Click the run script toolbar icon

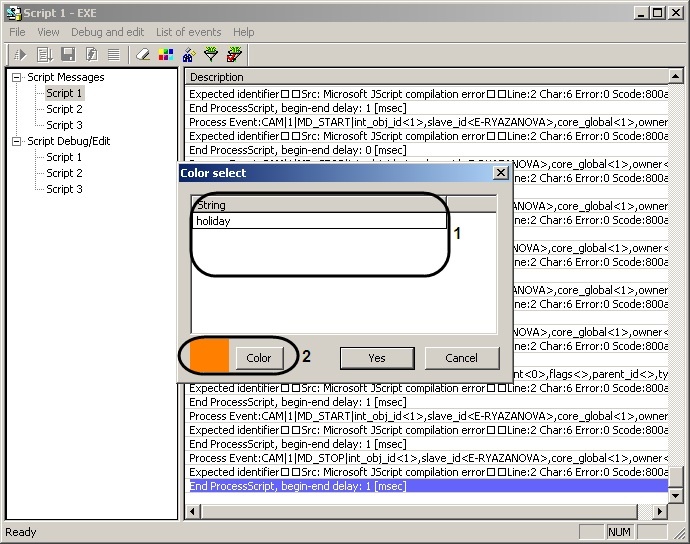[x=19, y=54]
